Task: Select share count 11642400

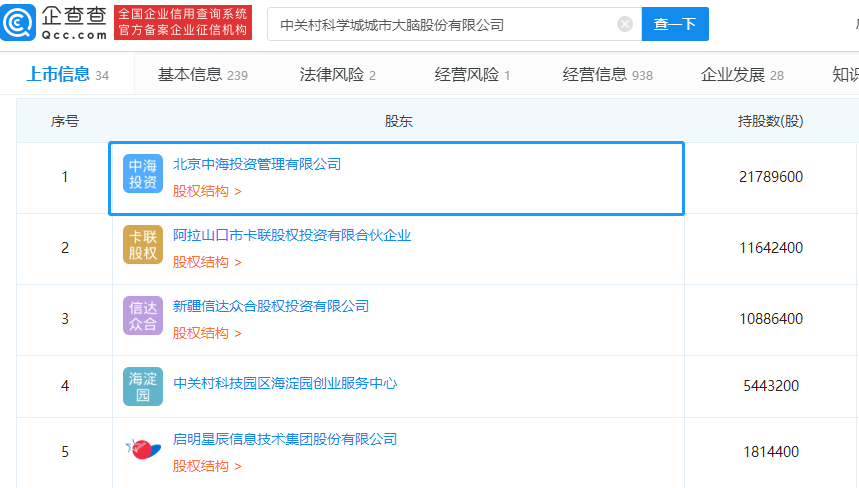Action: coord(771,248)
